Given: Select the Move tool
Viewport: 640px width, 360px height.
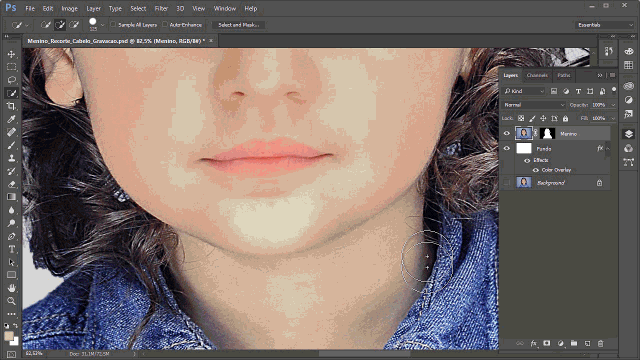Looking at the screenshot, I should (11, 54).
